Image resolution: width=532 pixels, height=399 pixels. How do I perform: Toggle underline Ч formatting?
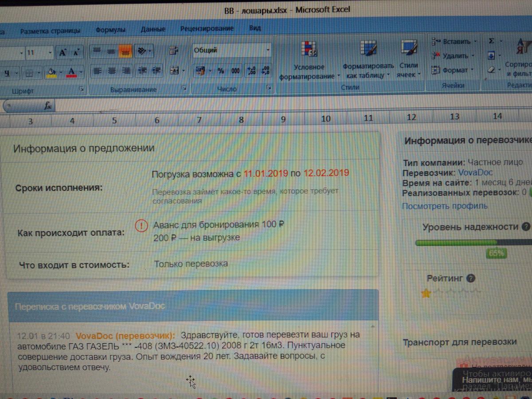[x=7, y=73]
